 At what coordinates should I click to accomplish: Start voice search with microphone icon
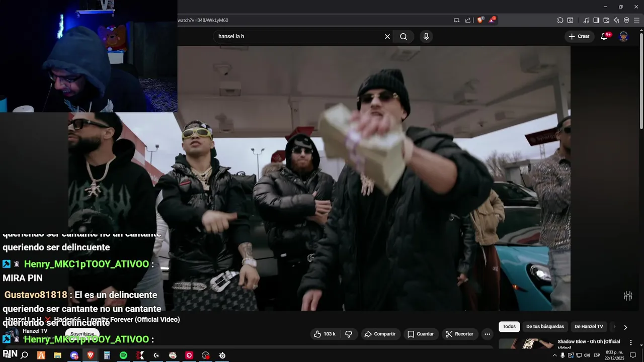[x=426, y=36]
